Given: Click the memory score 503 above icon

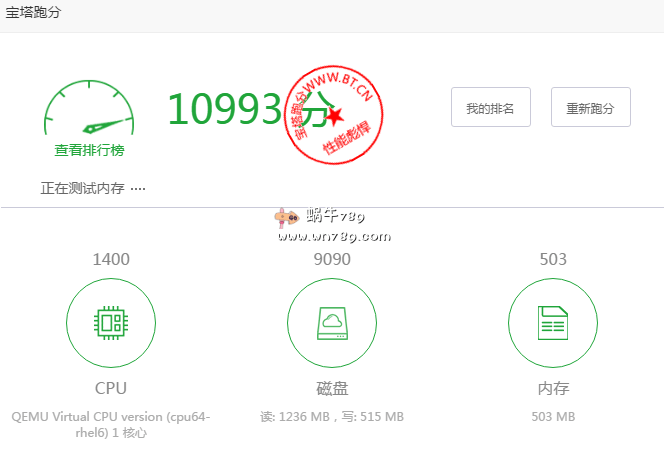Looking at the screenshot, I should pos(553,260).
